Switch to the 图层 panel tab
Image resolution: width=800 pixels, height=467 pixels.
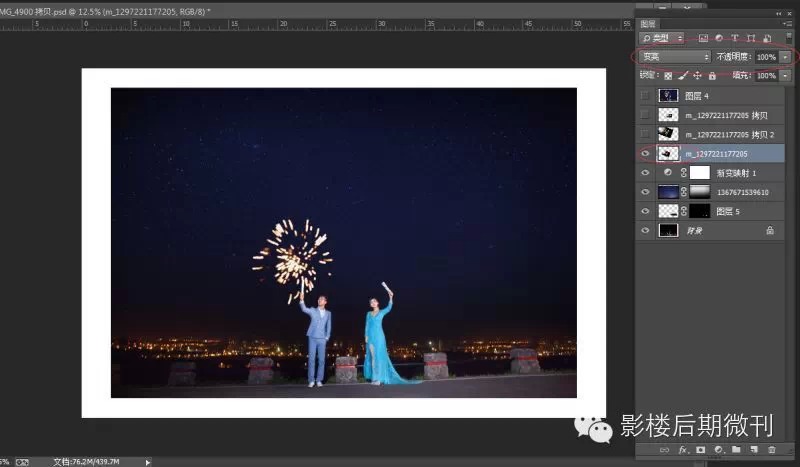pos(648,24)
